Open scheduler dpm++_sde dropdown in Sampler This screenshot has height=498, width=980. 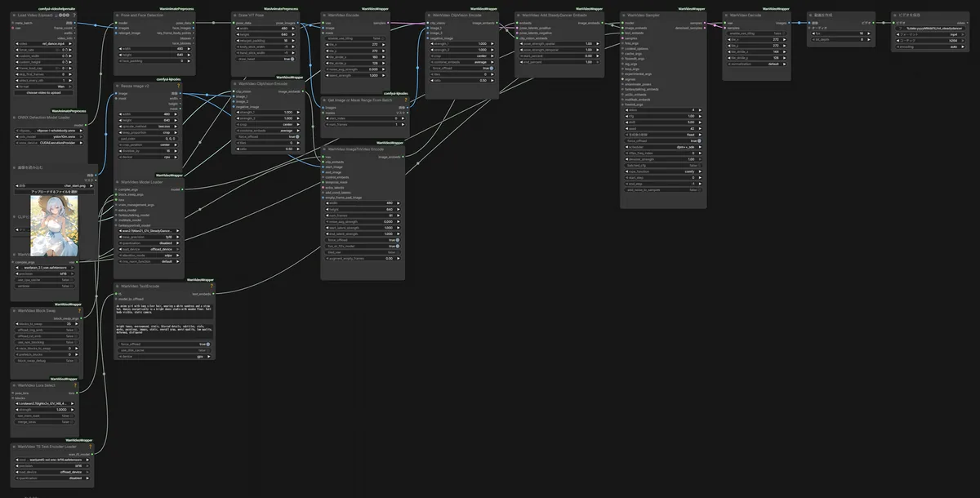[663, 147]
